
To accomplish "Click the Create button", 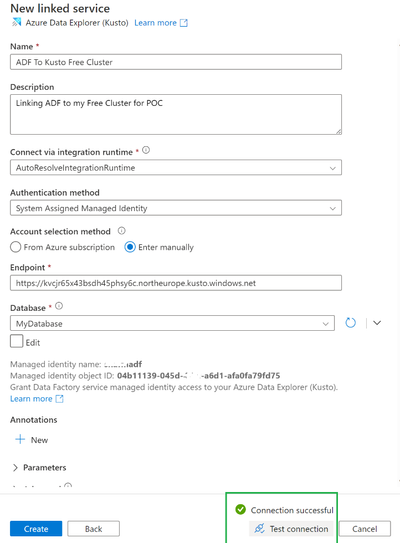I will [36, 529].
